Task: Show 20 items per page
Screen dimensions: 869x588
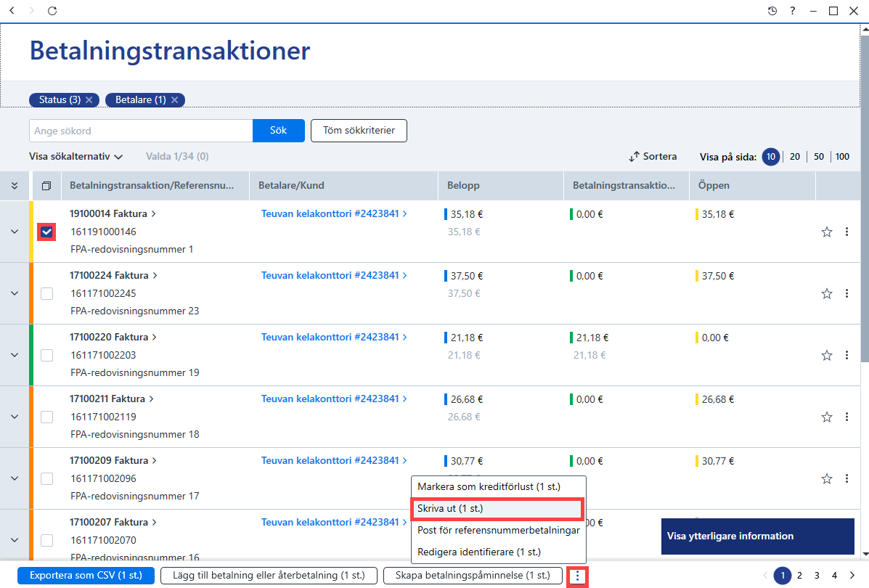Action: point(795,157)
